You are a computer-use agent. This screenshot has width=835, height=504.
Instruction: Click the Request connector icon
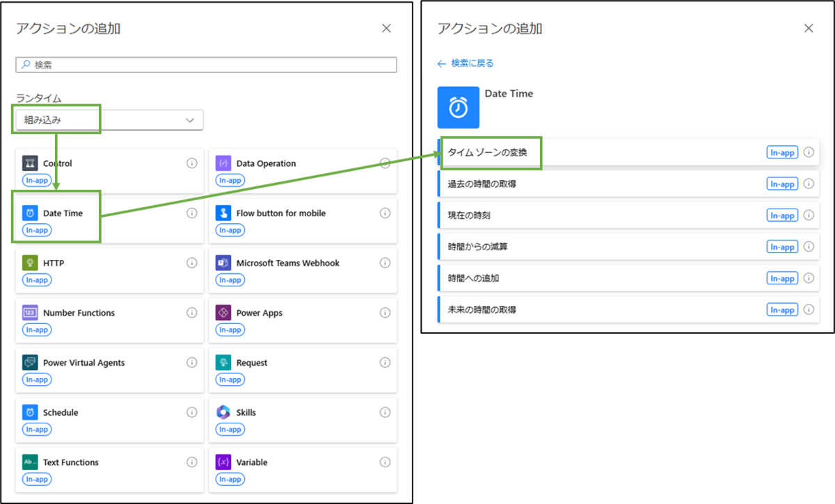tap(223, 363)
